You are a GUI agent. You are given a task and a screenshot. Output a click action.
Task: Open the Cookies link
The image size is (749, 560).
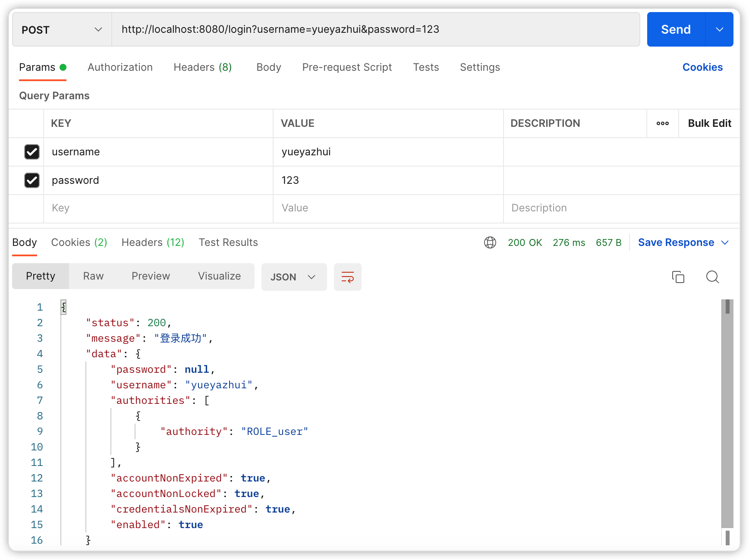702,67
